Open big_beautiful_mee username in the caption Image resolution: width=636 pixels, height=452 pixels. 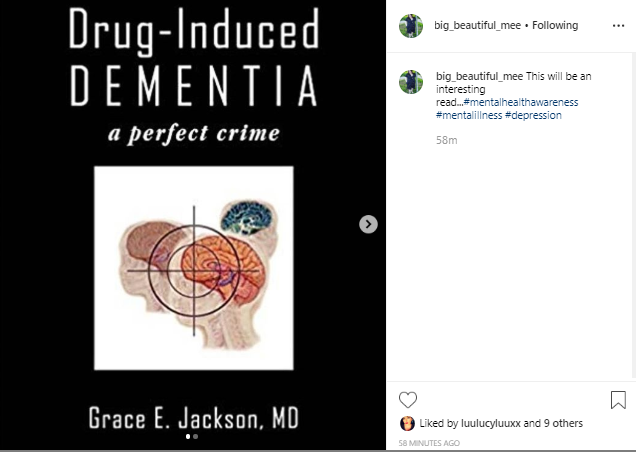pyautogui.click(x=479, y=76)
